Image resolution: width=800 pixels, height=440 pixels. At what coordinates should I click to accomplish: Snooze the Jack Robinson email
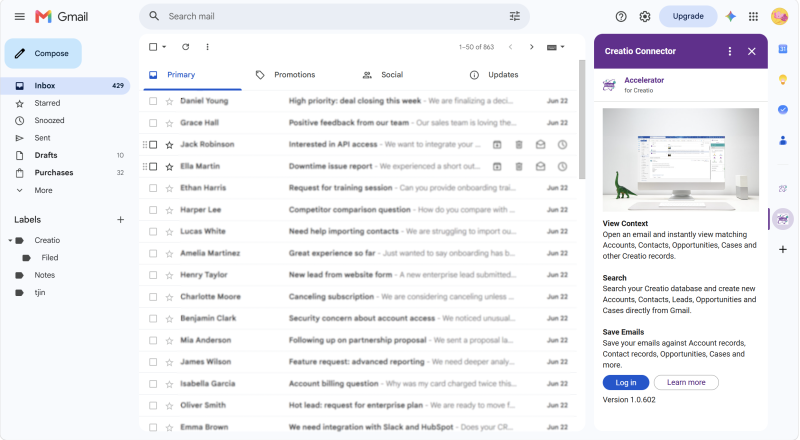pos(562,144)
